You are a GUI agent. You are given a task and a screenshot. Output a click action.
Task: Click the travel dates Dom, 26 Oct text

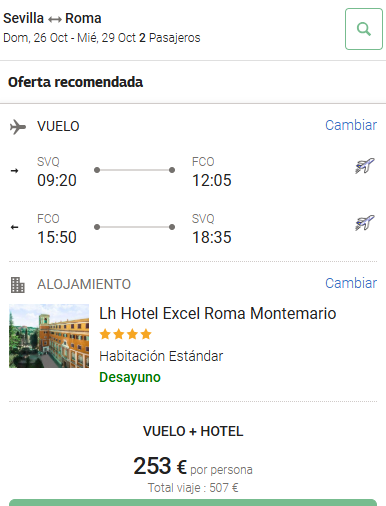point(35,38)
